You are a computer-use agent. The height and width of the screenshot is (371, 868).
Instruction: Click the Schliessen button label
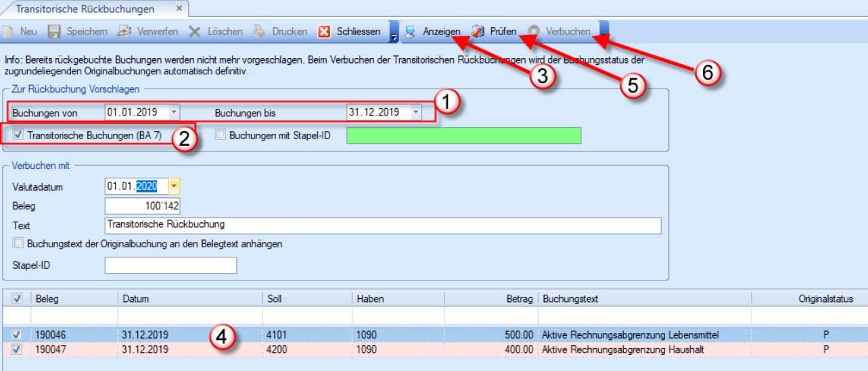tap(359, 31)
